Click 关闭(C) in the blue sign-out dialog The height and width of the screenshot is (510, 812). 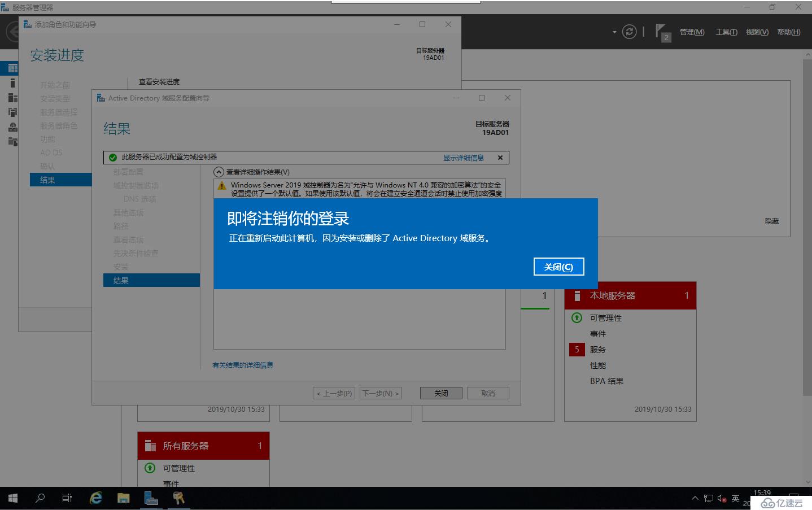point(558,267)
